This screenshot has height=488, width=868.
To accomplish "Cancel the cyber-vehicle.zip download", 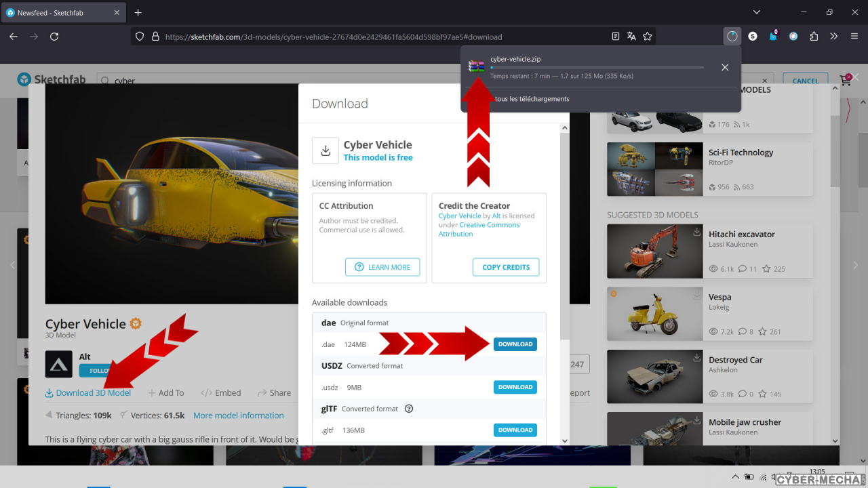I will pyautogui.click(x=725, y=67).
